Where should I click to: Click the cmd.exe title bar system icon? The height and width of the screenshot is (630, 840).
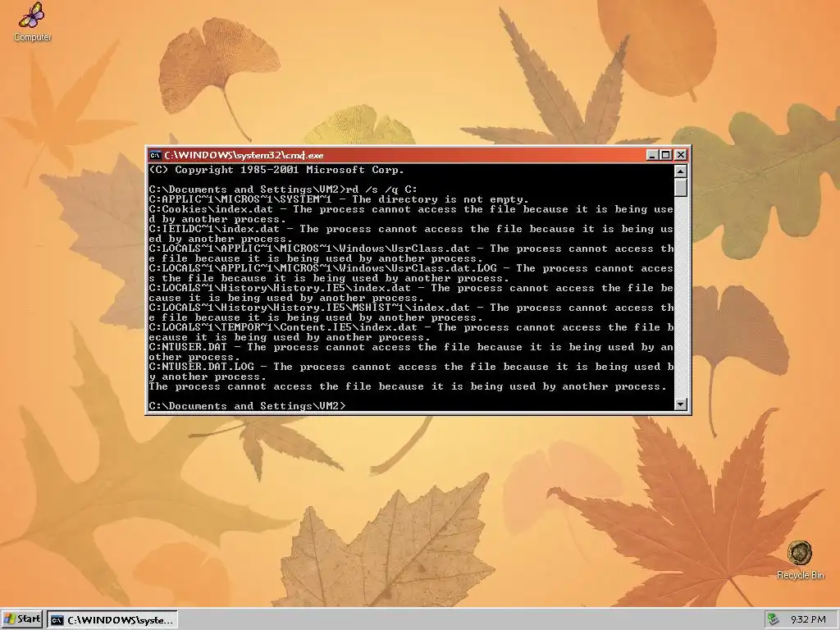(x=155, y=155)
